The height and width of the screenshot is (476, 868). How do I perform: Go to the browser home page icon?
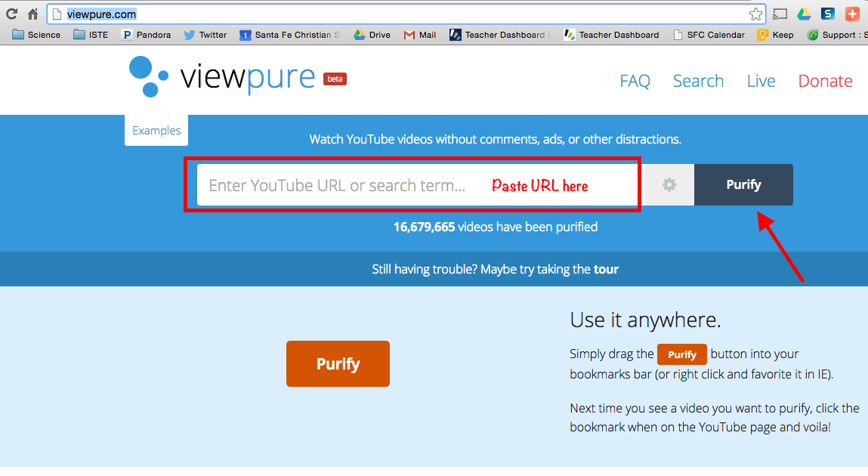click(x=33, y=14)
